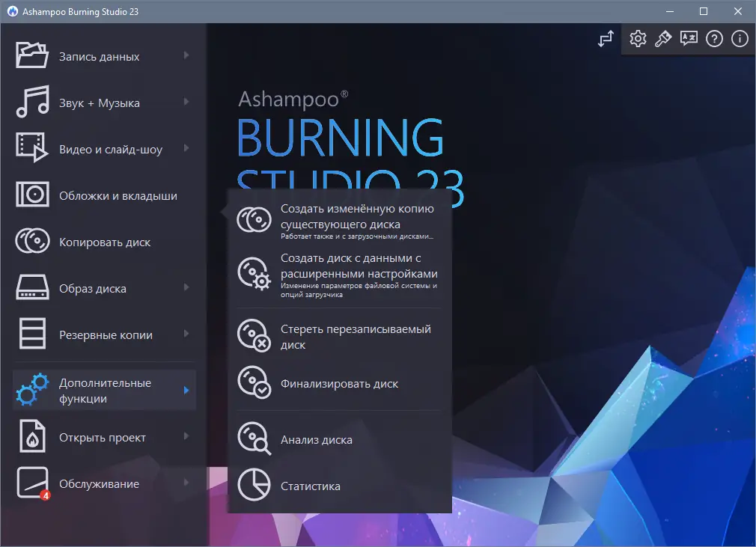Click the switch layout arrows icon
The height and width of the screenshot is (547, 756).
point(606,39)
